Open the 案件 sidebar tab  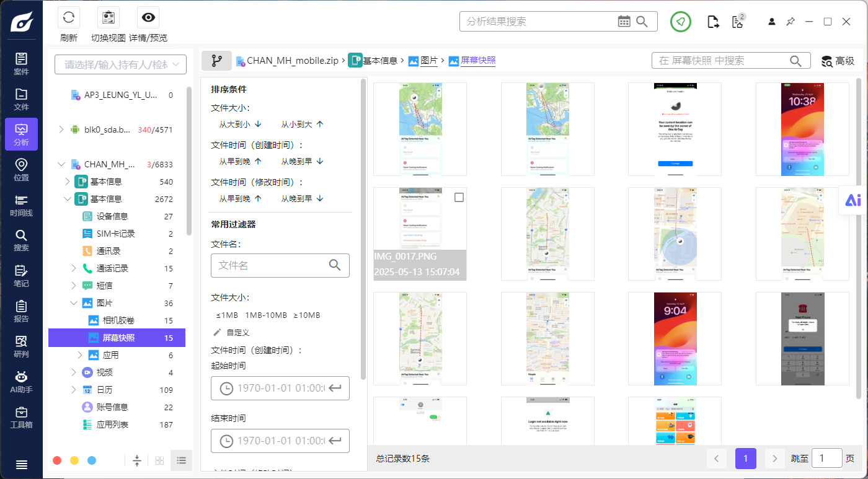coord(21,63)
